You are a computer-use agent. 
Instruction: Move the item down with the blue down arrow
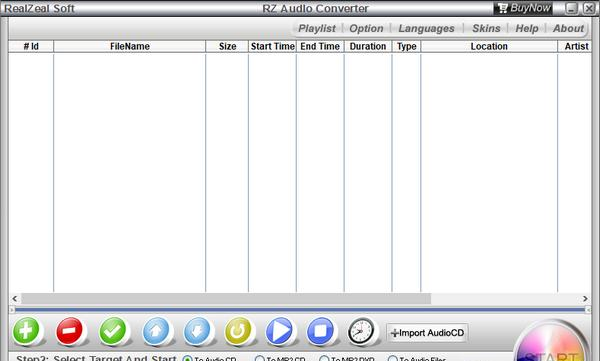click(x=197, y=330)
